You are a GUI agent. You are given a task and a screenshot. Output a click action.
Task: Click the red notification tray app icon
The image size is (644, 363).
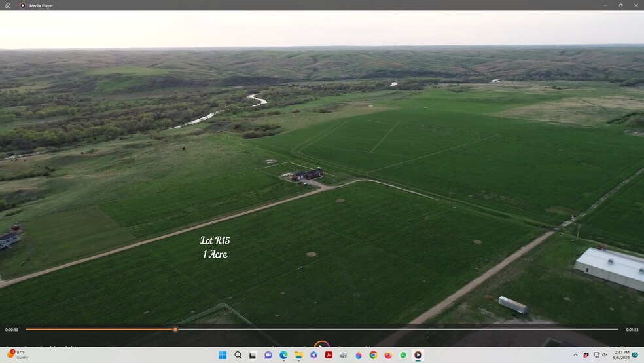586,355
